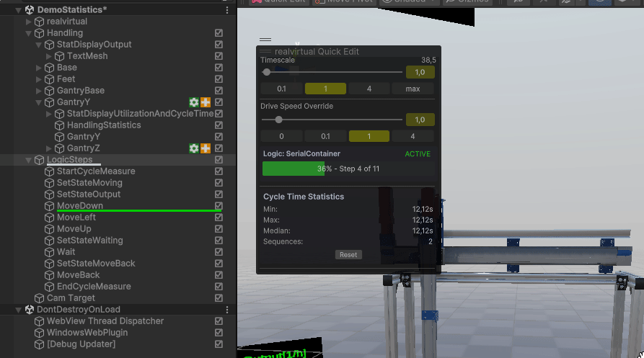Viewport: 644px width, 358px height.
Task: Click the orange icon beside GantryZ
Action: pyautogui.click(x=206, y=148)
